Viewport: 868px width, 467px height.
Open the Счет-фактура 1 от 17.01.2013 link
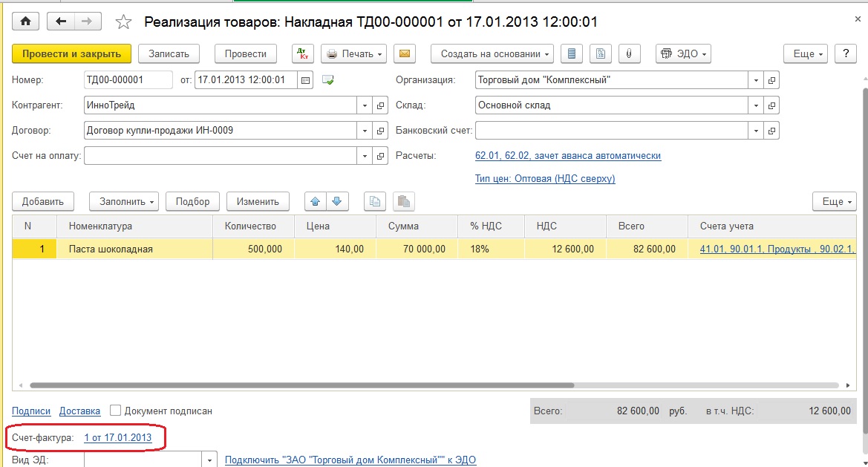[x=117, y=438]
